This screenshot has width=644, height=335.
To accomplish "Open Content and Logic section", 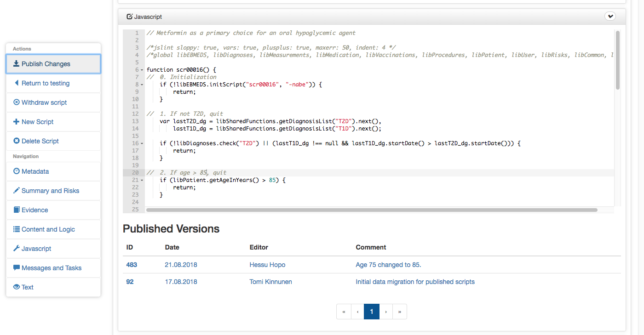I will [x=53, y=229].
